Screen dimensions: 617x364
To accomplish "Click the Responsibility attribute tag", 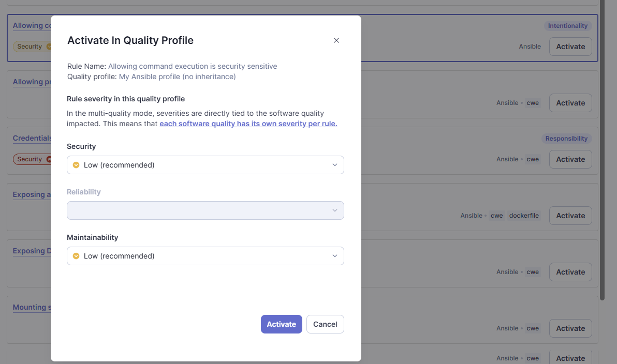I will click(566, 138).
